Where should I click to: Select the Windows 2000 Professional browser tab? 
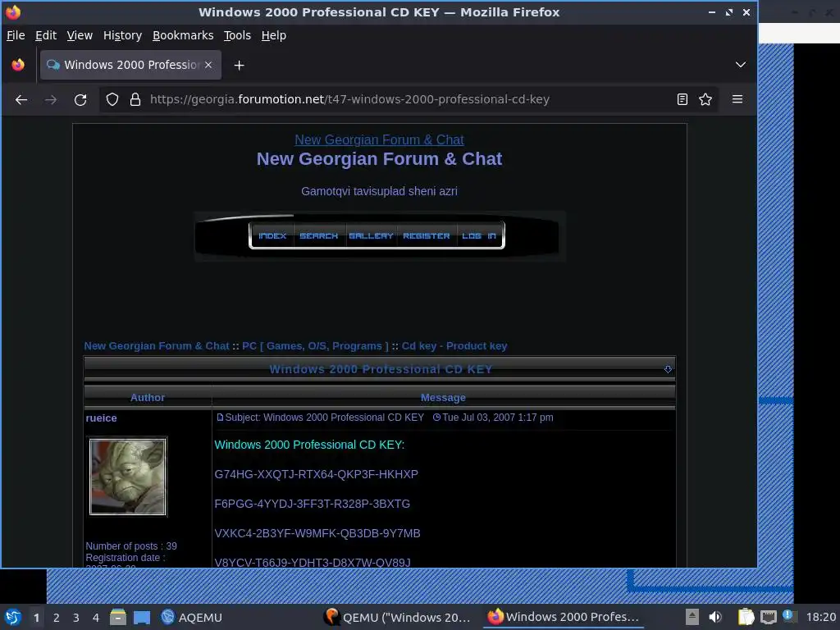(x=130, y=65)
